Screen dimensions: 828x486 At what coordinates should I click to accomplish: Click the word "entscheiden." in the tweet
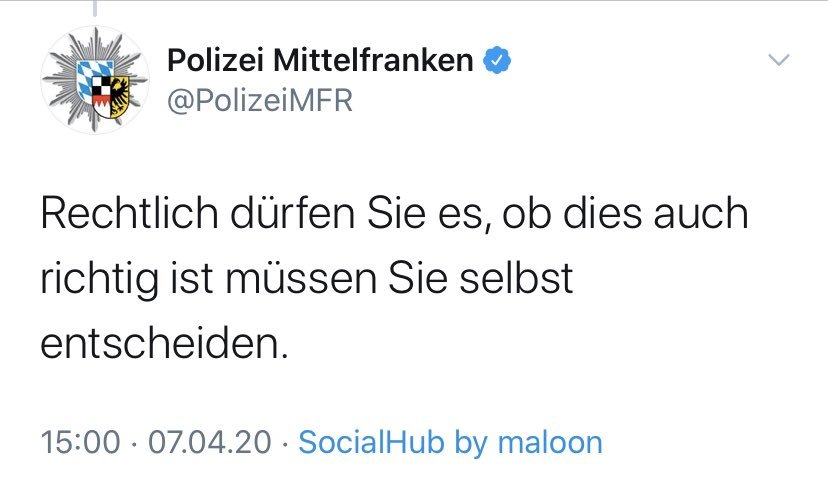pos(165,343)
